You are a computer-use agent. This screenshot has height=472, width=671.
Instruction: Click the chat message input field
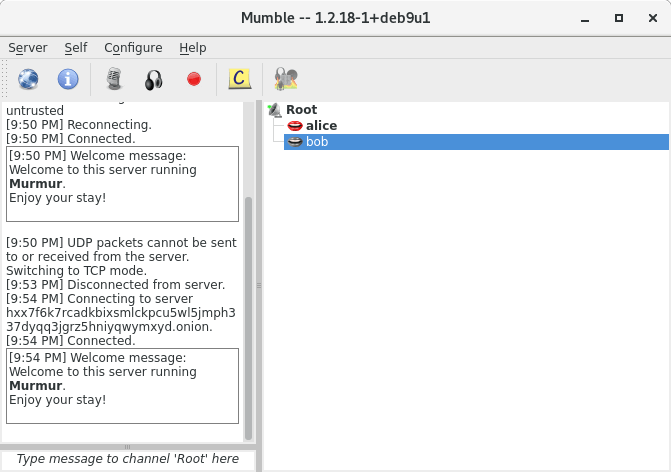[x=128, y=459]
